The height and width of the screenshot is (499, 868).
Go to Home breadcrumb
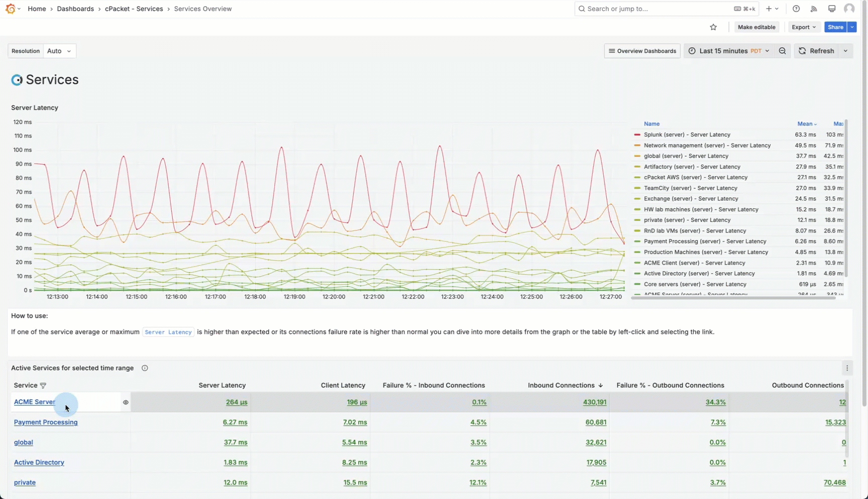[x=37, y=9]
